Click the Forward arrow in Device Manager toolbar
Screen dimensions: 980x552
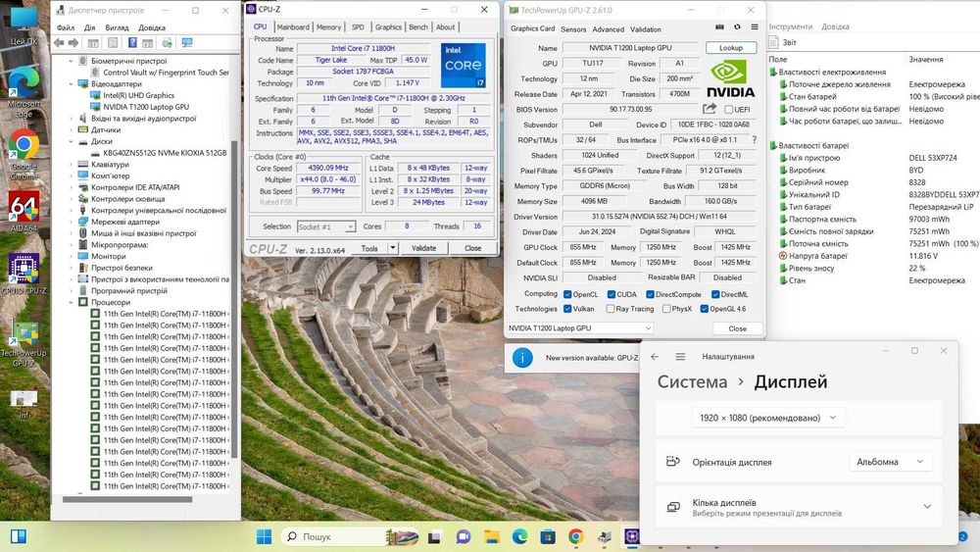(x=73, y=43)
